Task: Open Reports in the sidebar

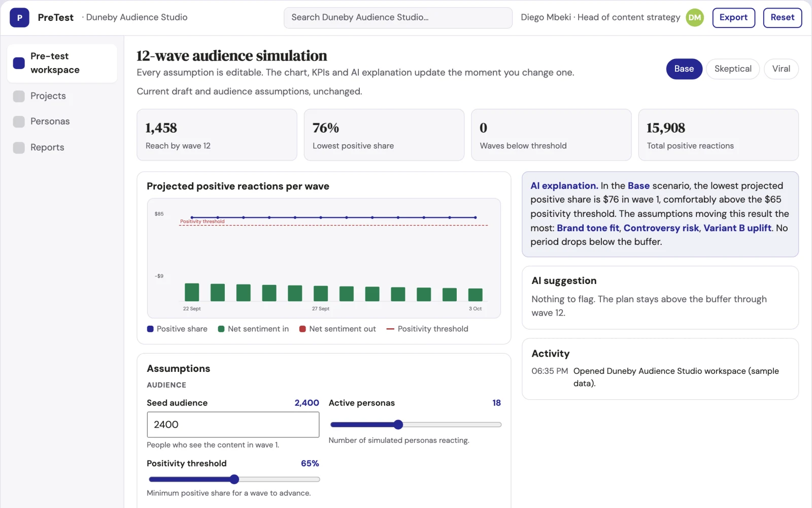Action: click(x=62, y=147)
